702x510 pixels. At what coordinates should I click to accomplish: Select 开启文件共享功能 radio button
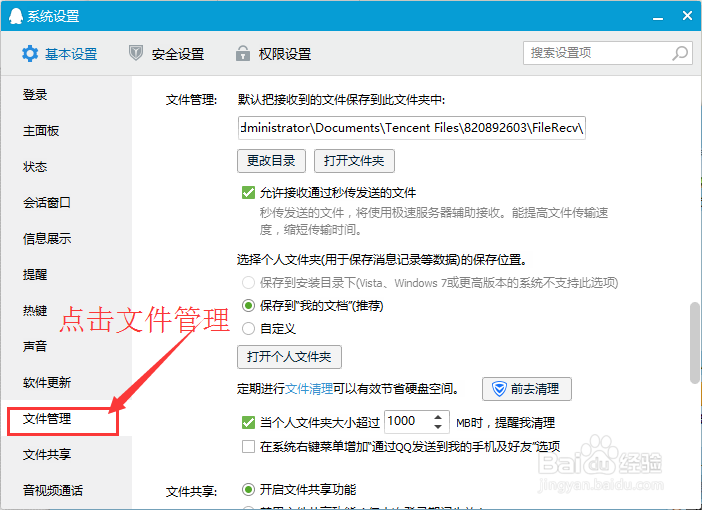point(248,489)
